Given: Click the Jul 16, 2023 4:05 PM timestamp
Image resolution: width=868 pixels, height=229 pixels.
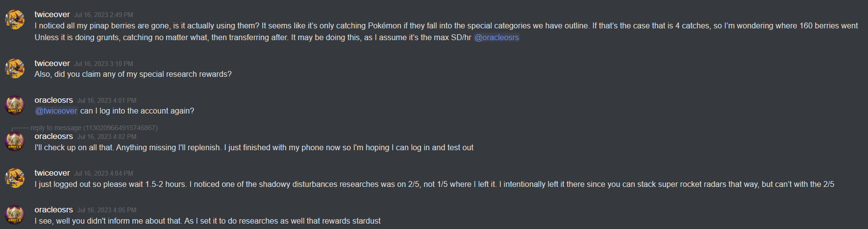Looking at the screenshot, I should (x=107, y=210).
